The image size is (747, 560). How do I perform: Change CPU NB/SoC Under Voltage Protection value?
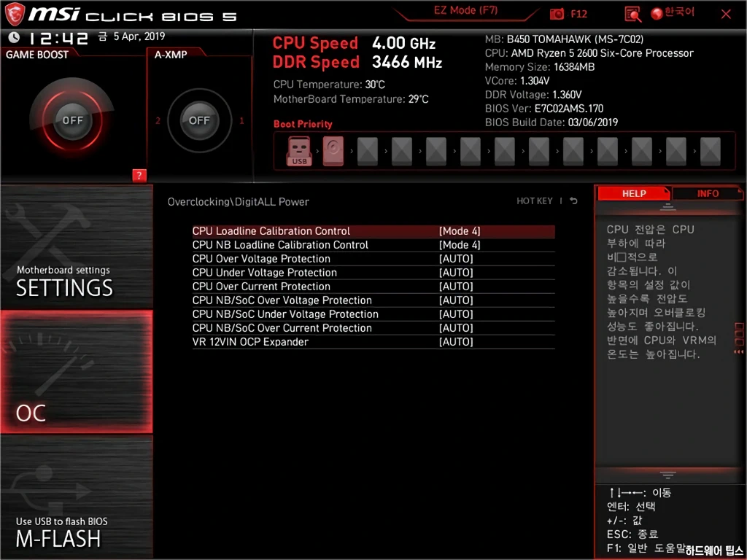[456, 314]
